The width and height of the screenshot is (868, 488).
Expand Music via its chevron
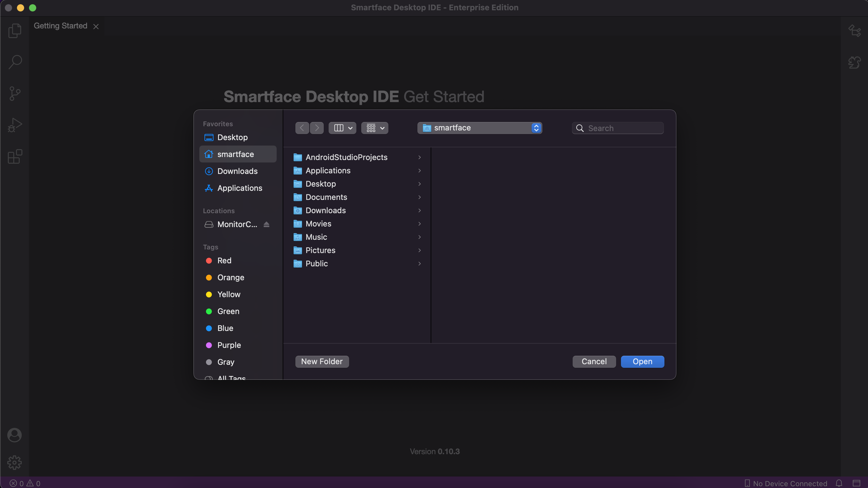pyautogui.click(x=420, y=237)
